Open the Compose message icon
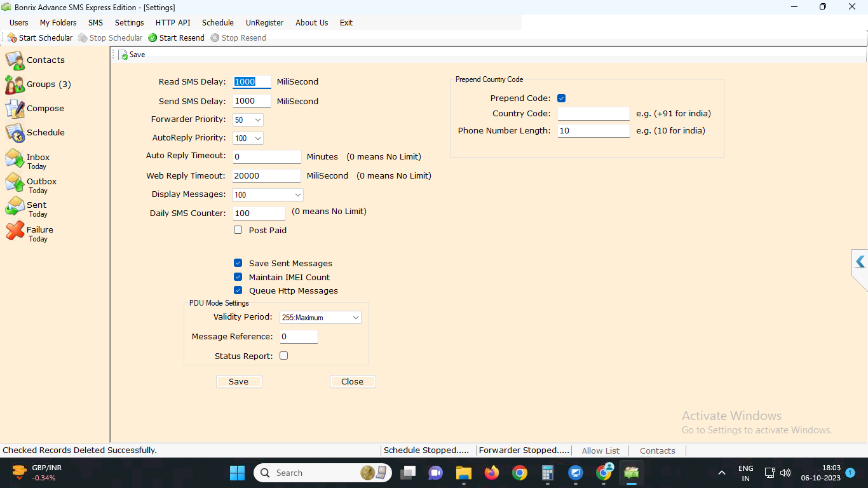Image resolution: width=868 pixels, height=488 pixels. (x=15, y=109)
